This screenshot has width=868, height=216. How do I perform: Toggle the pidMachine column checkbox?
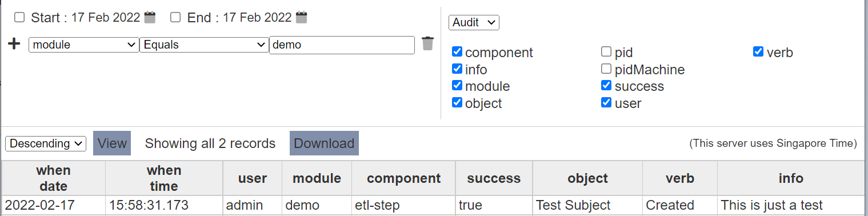click(606, 69)
